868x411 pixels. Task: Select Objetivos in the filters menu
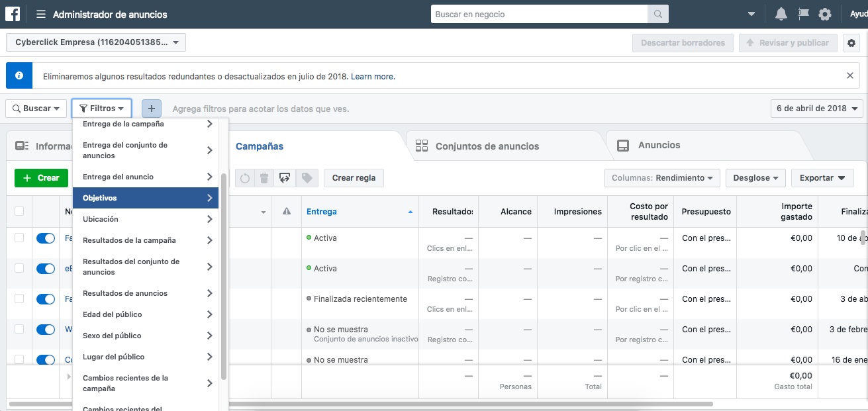coord(146,198)
